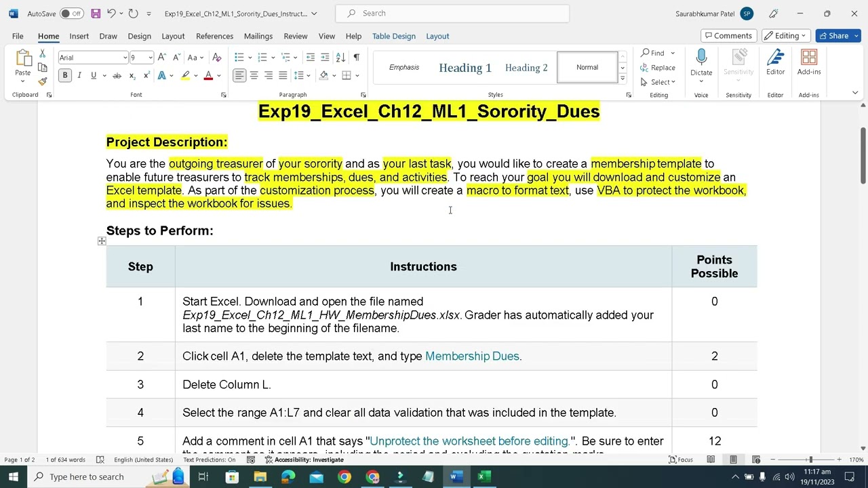The height and width of the screenshot is (488, 868).
Task: Center align the paragraph
Action: (254, 76)
